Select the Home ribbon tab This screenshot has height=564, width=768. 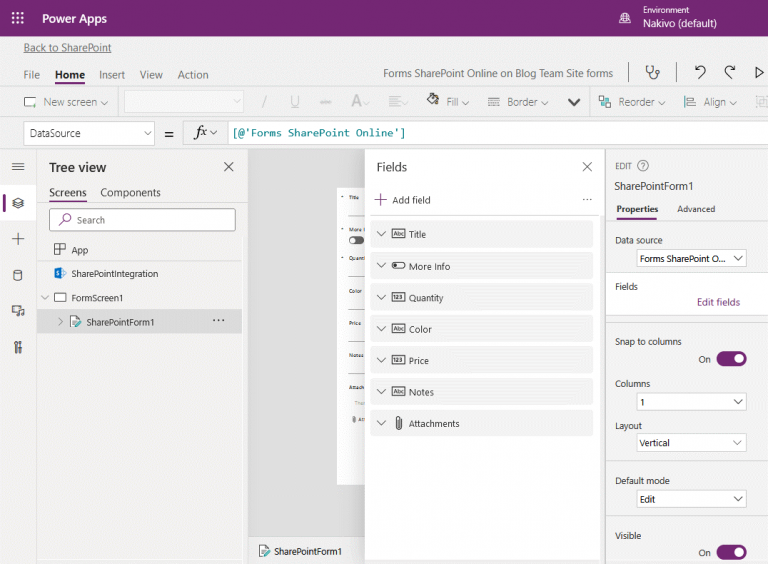[70, 75]
